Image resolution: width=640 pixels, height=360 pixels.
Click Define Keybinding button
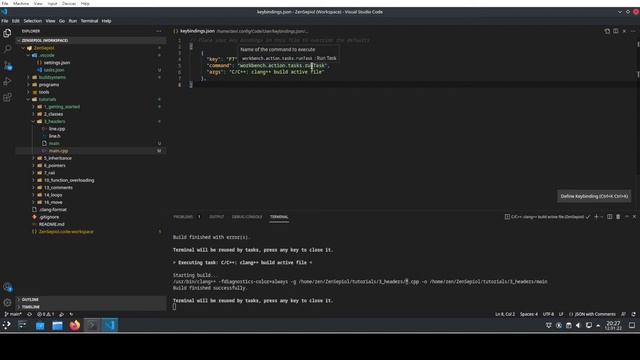pyautogui.click(x=594, y=196)
